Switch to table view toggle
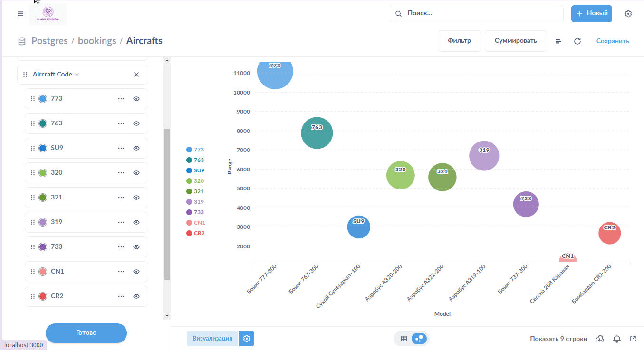 pyautogui.click(x=404, y=339)
